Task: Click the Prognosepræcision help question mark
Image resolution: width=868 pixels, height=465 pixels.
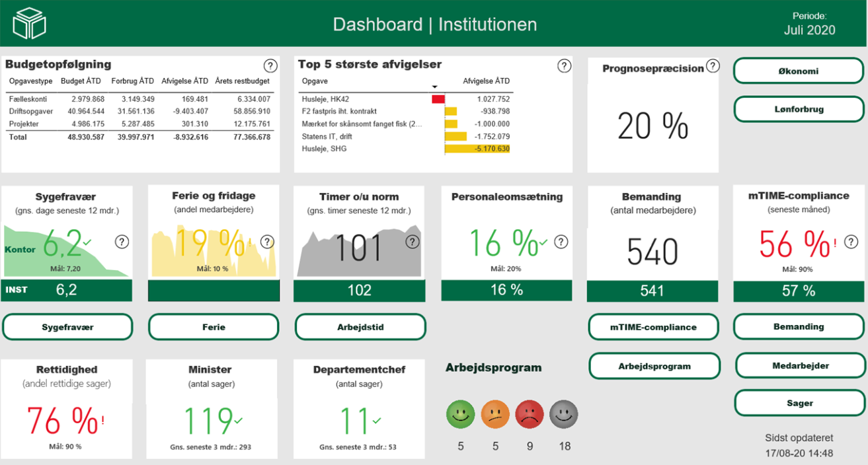Action: pos(713,66)
